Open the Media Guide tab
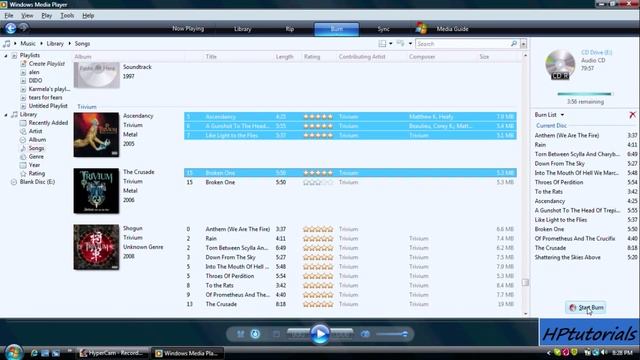The width and height of the screenshot is (640, 360). click(452, 29)
